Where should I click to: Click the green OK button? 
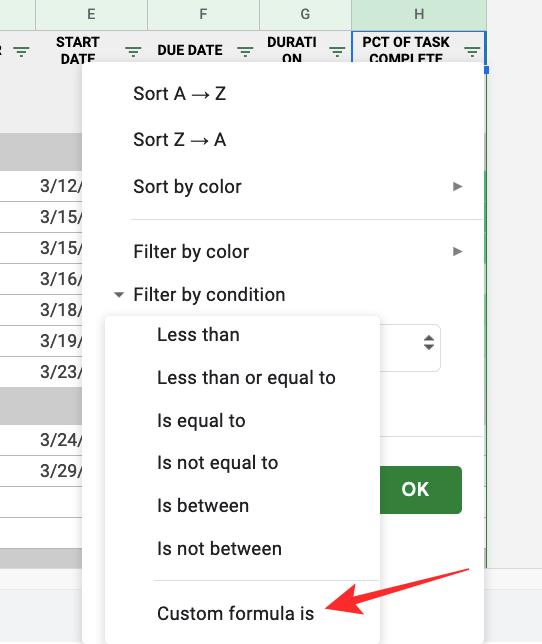[420, 490]
